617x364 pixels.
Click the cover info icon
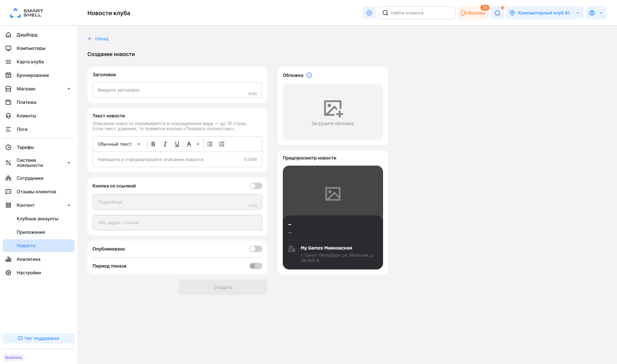pos(309,75)
